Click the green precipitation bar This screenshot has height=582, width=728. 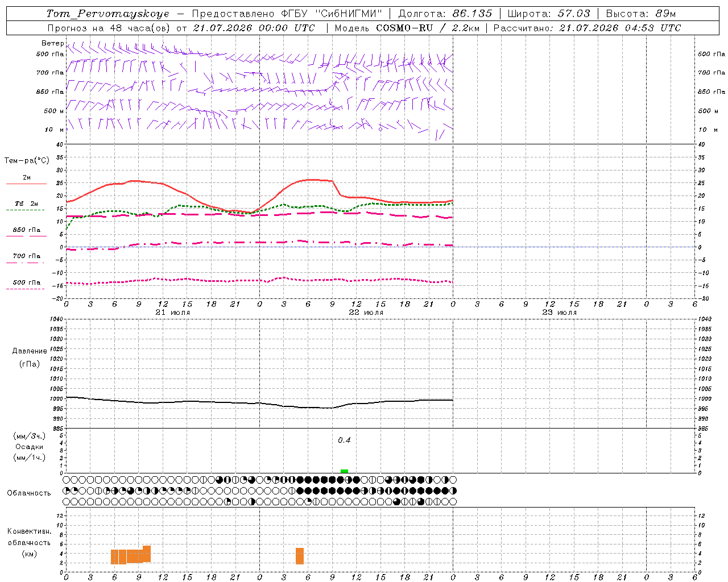pyautogui.click(x=344, y=471)
